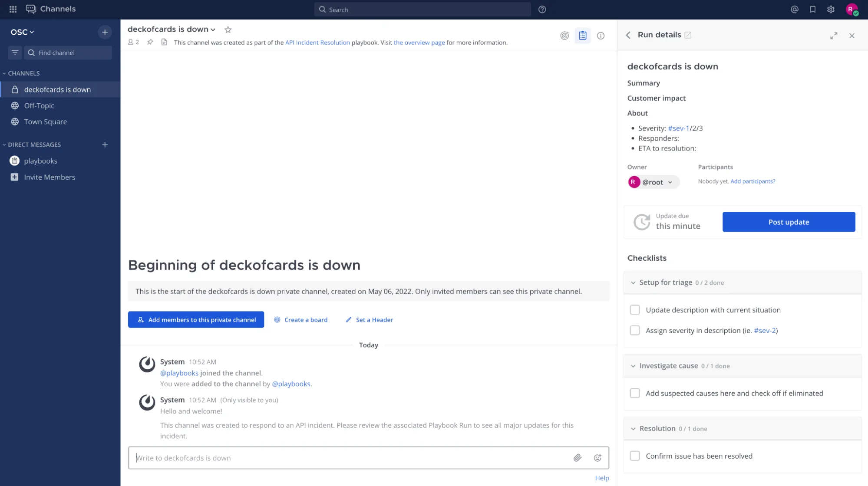The image size is (868, 486).
Task: Go back arrow in Run details
Action: (628, 35)
